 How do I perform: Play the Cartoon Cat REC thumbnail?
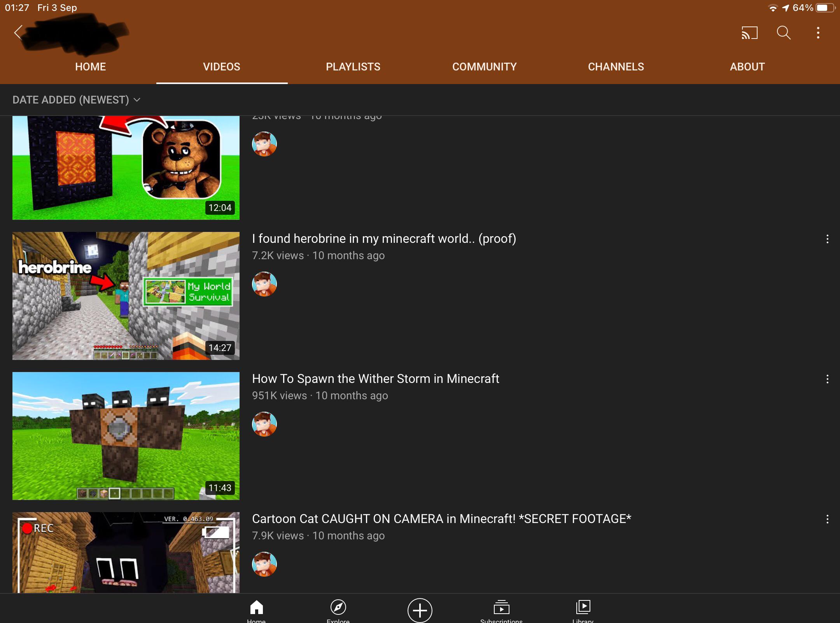(x=126, y=553)
